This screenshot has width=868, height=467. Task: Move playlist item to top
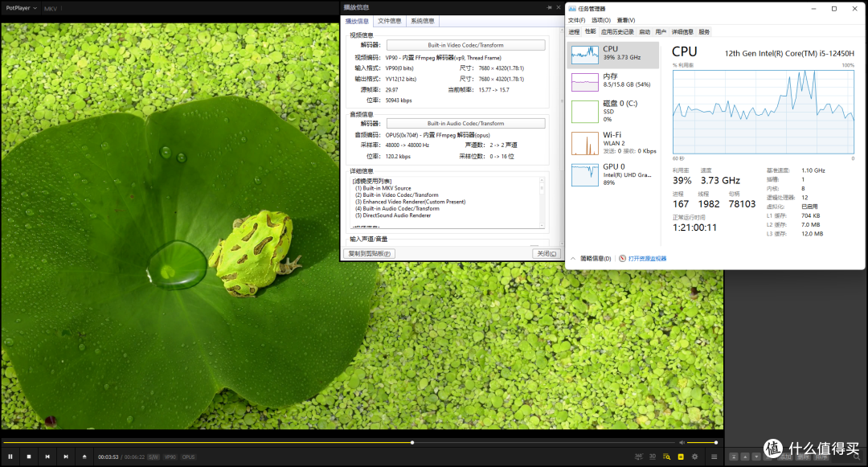click(x=734, y=457)
